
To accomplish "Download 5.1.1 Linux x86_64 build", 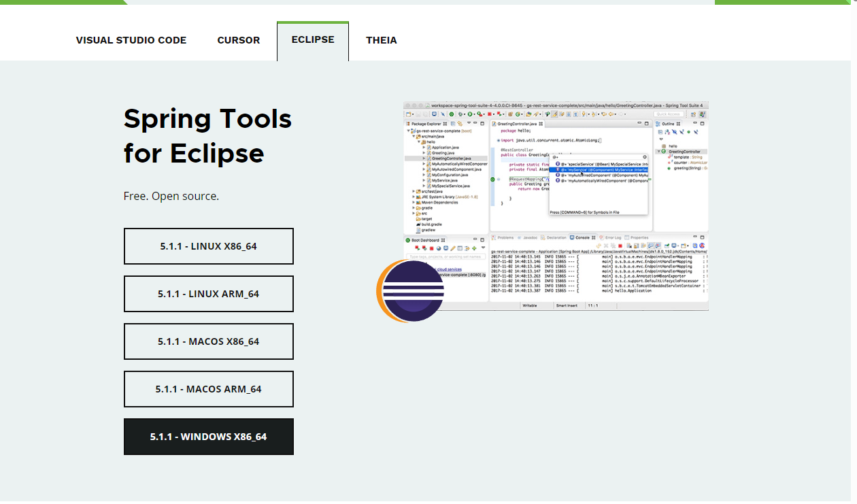I will [x=209, y=246].
